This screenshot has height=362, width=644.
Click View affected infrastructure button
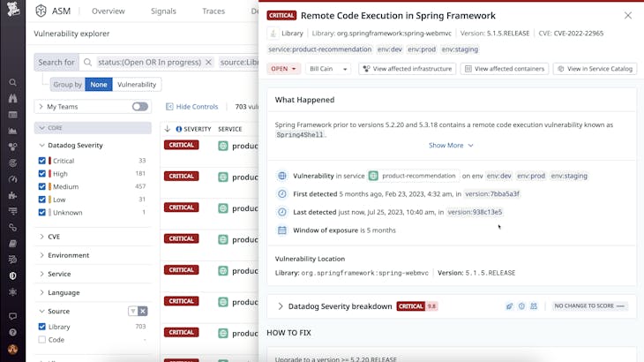coord(408,69)
